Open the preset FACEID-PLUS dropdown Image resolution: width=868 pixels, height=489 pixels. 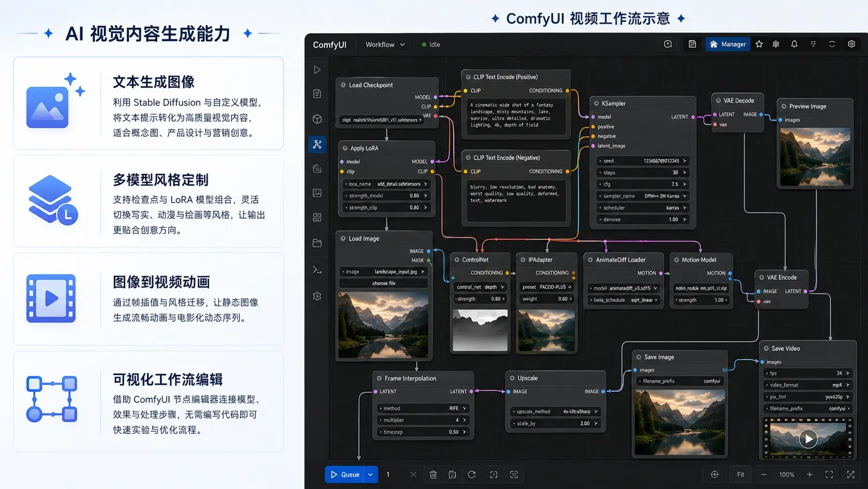pyautogui.click(x=547, y=287)
